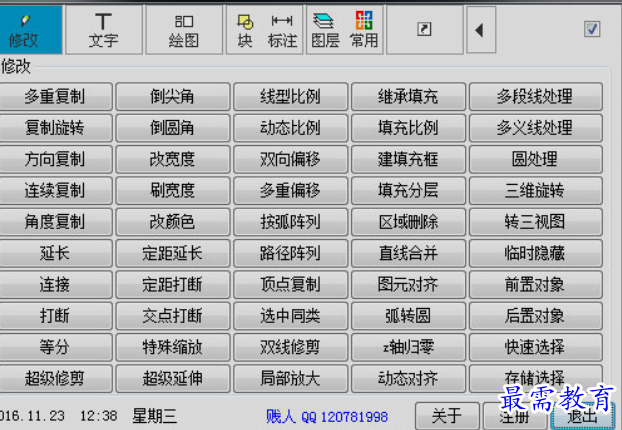This screenshot has width=622, height=430.
Task: Open the 图层 layers icon
Action: point(325,30)
